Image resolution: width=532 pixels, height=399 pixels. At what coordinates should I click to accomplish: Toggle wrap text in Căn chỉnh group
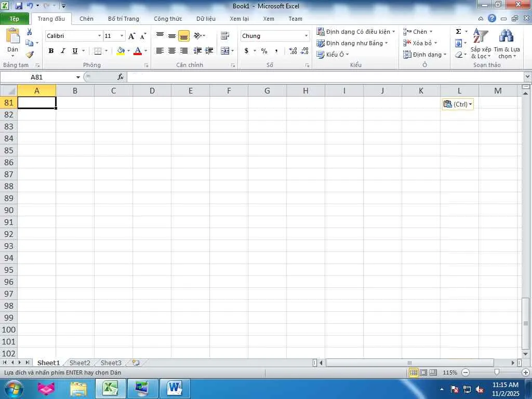coord(225,36)
